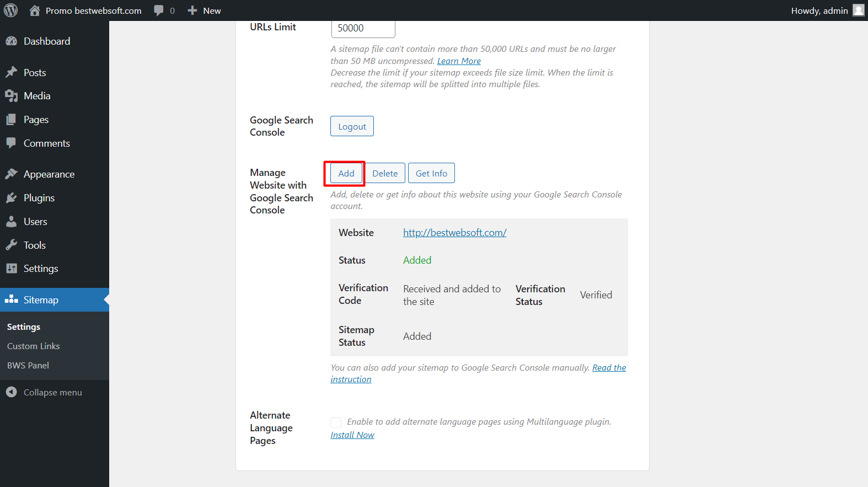Click the plus icon next to New

point(192,10)
